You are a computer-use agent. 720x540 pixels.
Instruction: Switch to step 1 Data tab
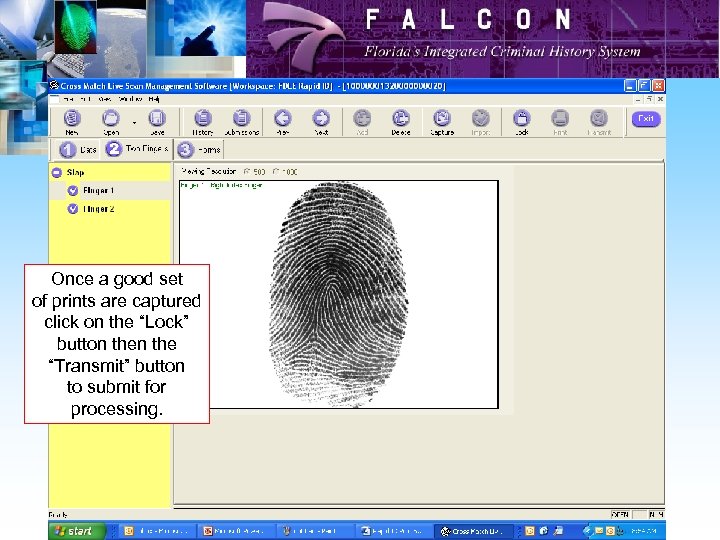click(x=77, y=150)
